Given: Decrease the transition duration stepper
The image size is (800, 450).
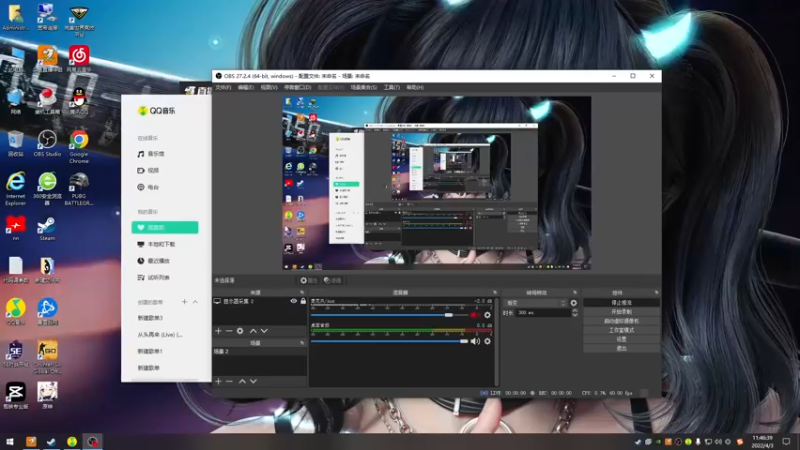Looking at the screenshot, I should coord(574,315).
